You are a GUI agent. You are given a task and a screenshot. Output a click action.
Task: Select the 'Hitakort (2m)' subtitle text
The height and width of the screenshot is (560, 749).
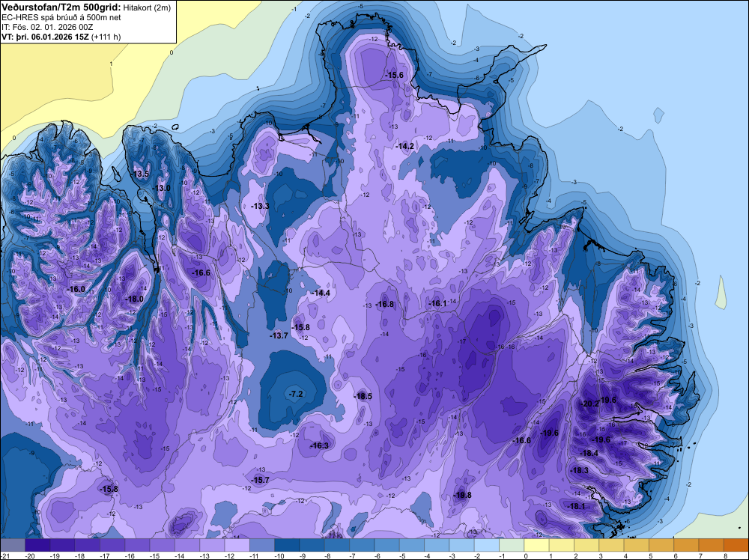pos(146,7)
